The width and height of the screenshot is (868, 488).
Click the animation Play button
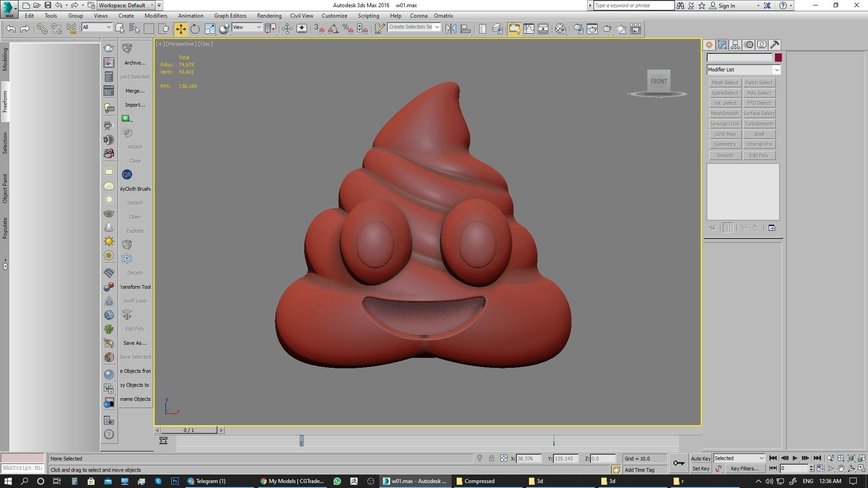pos(795,458)
